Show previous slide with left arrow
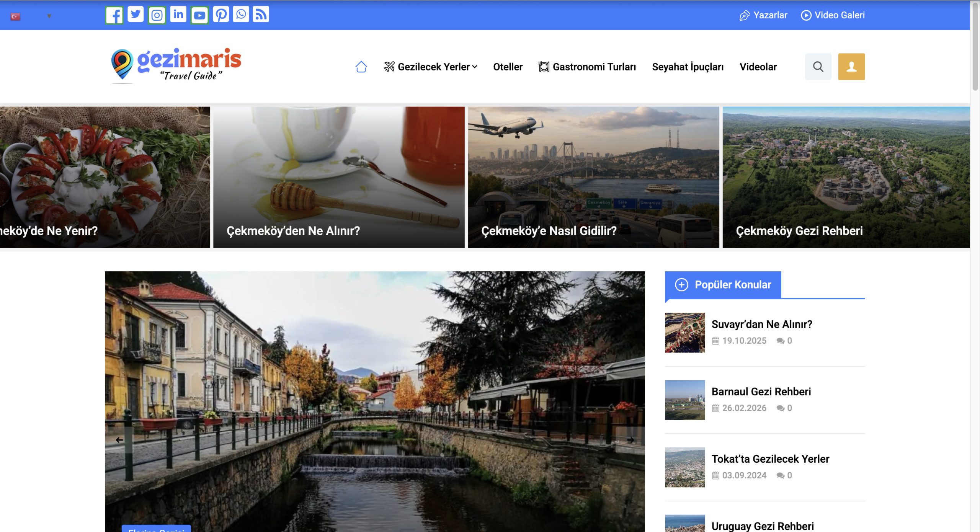Viewport: 980px width, 532px height. [119, 440]
